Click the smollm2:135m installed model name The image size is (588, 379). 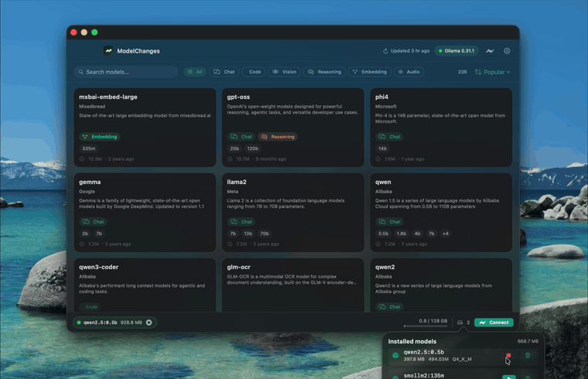[x=424, y=376]
